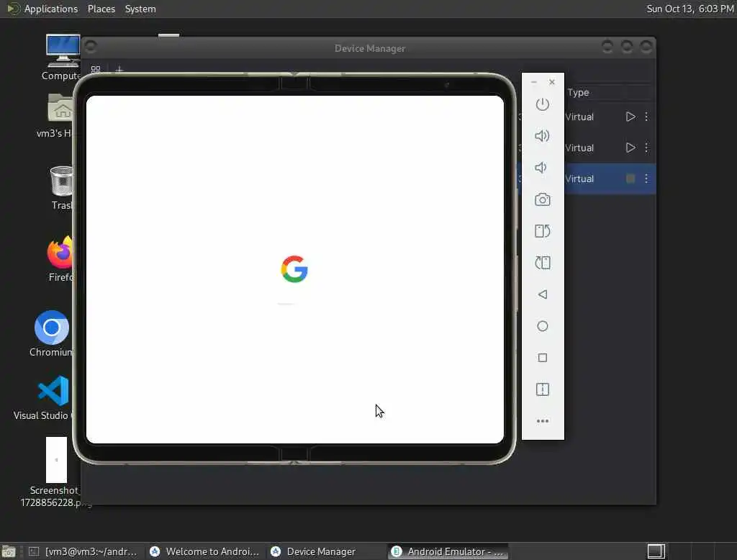Open the Applications menu
Screen dimensions: 737x560
pyautogui.click(x=51, y=9)
